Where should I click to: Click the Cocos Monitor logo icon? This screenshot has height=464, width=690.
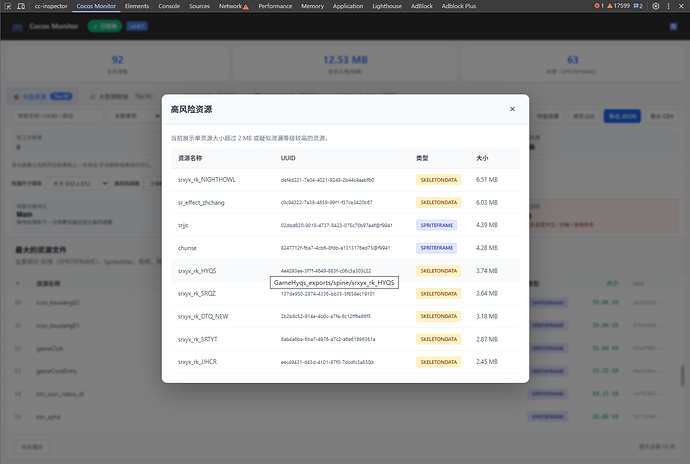click(x=17, y=28)
